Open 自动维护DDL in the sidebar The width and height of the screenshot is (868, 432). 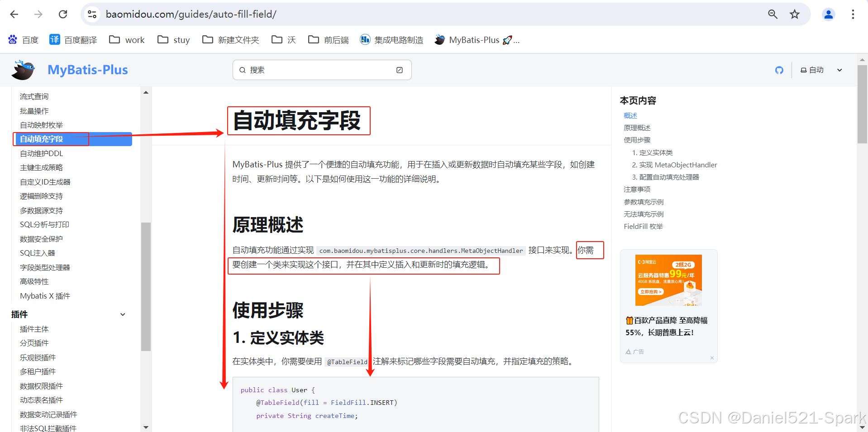pos(42,153)
